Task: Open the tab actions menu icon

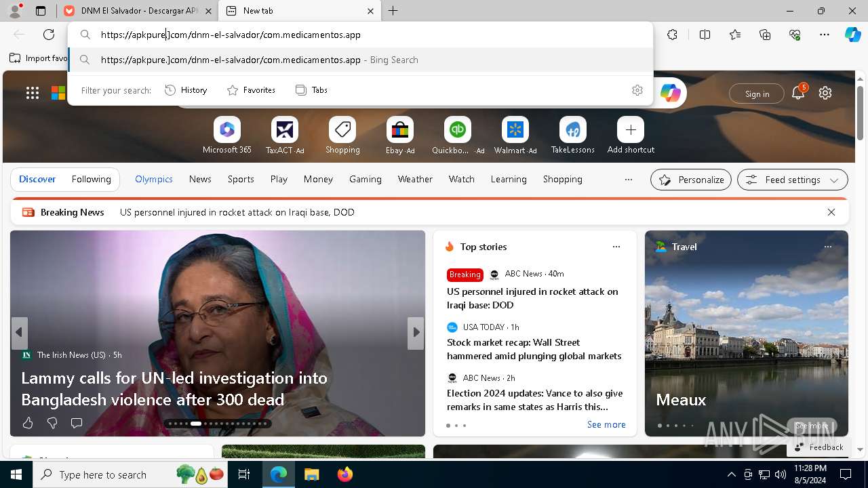Action: [x=40, y=11]
